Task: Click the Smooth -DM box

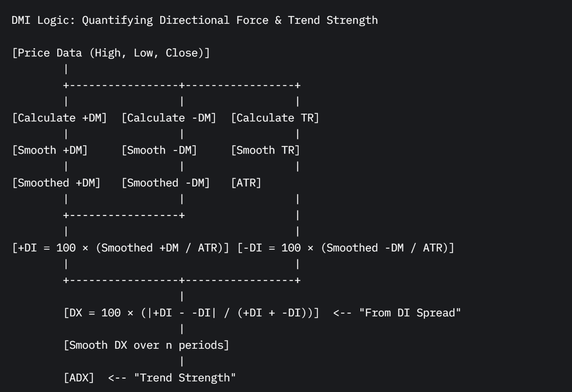Action: (159, 150)
